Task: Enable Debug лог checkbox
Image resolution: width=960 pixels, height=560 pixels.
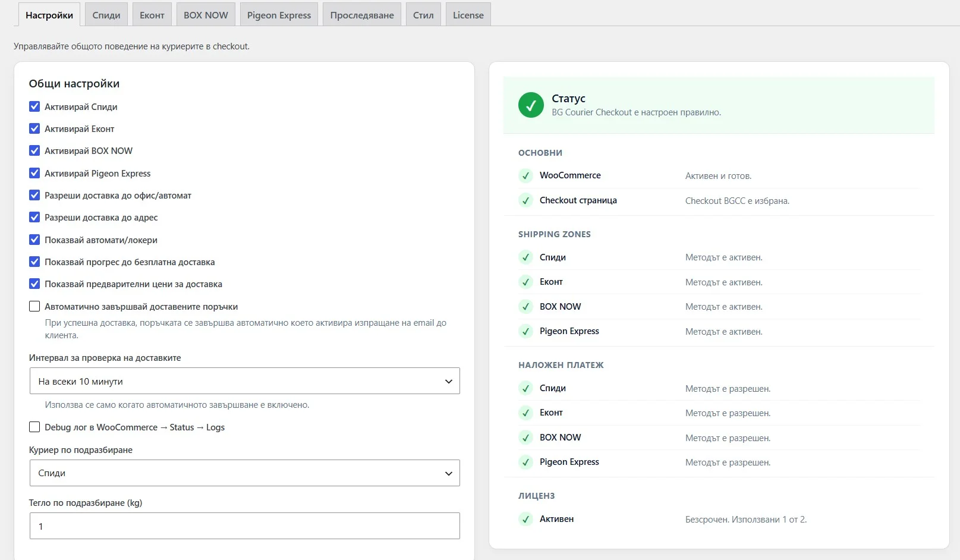Action: (34, 427)
